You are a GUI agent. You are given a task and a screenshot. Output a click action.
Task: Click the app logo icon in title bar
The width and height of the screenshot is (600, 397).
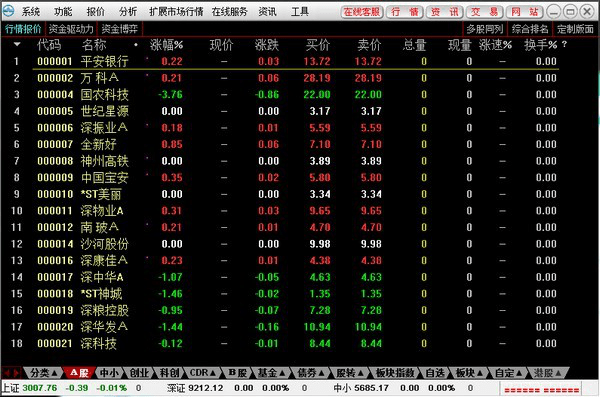[x=8, y=11]
